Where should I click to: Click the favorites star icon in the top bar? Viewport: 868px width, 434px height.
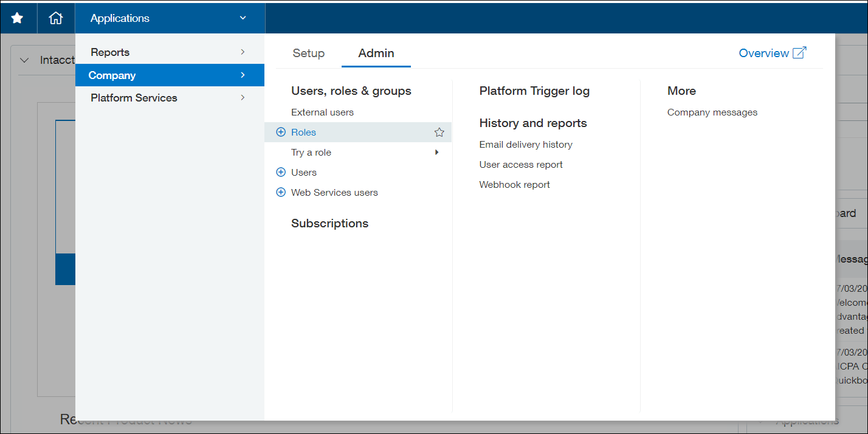(x=18, y=18)
